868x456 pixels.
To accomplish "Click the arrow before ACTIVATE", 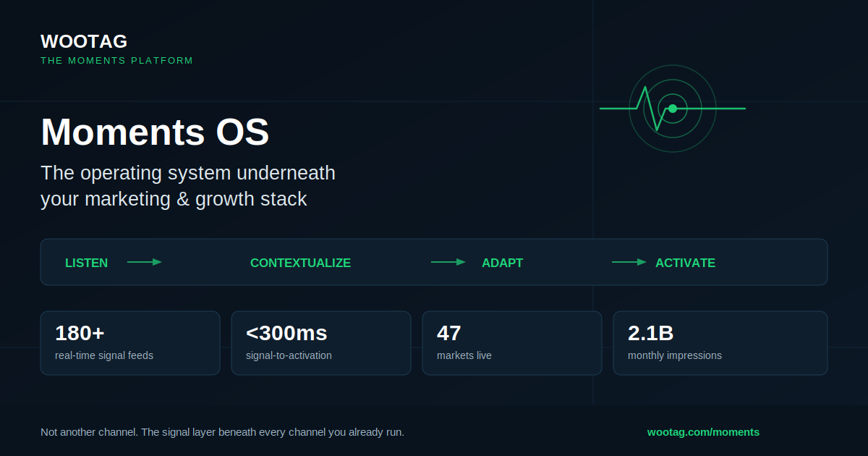I will click(x=629, y=262).
